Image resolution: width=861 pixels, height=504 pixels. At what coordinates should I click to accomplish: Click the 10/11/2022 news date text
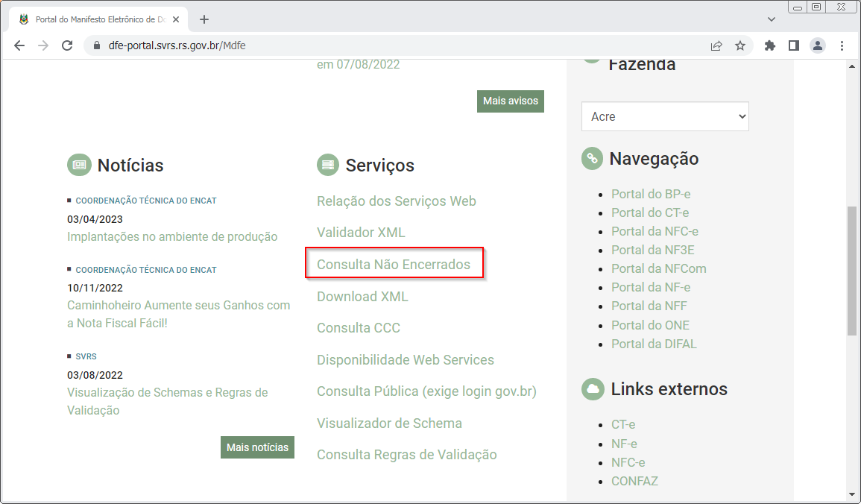pos(95,288)
